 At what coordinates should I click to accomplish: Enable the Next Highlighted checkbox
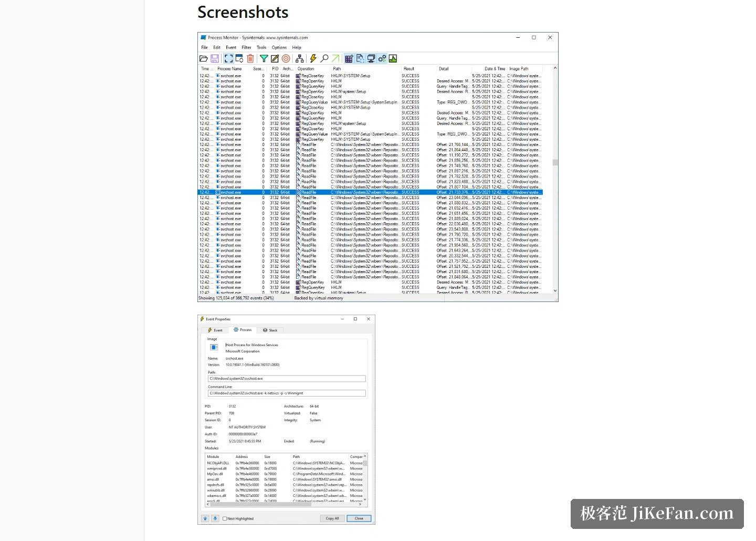coord(225,518)
